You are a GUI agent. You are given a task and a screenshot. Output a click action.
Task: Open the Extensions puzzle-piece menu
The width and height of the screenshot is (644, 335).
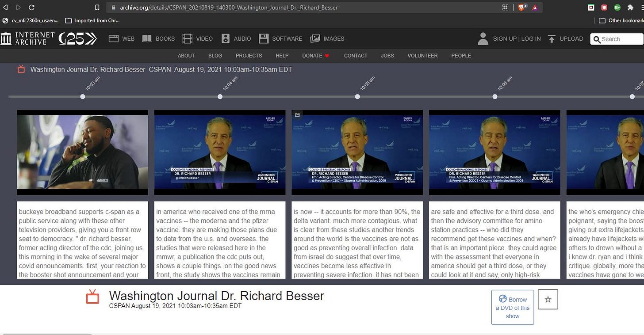pos(630,8)
